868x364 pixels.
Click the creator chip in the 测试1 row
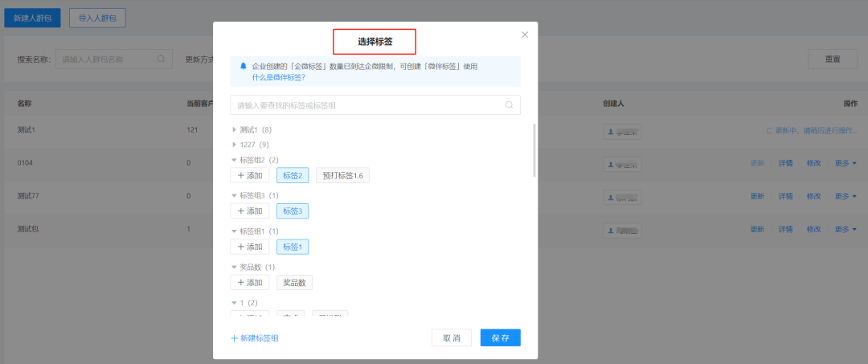pyautogui.click(x=622, y=132)
